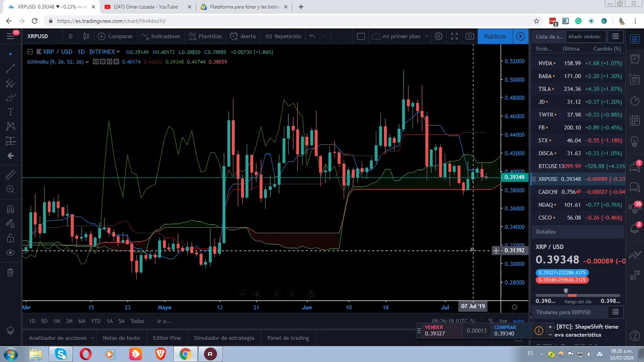
Task: Select the 1D date range
Action: coord(32,321)
